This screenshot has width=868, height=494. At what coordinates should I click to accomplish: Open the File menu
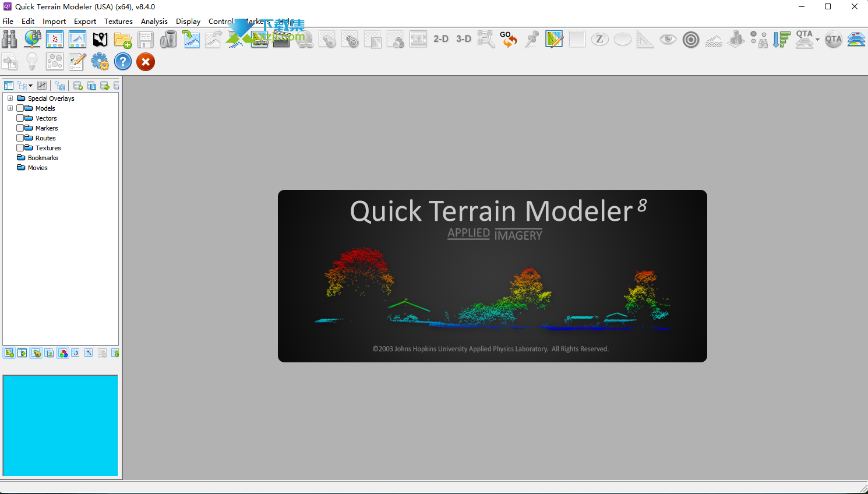(8, 22)
